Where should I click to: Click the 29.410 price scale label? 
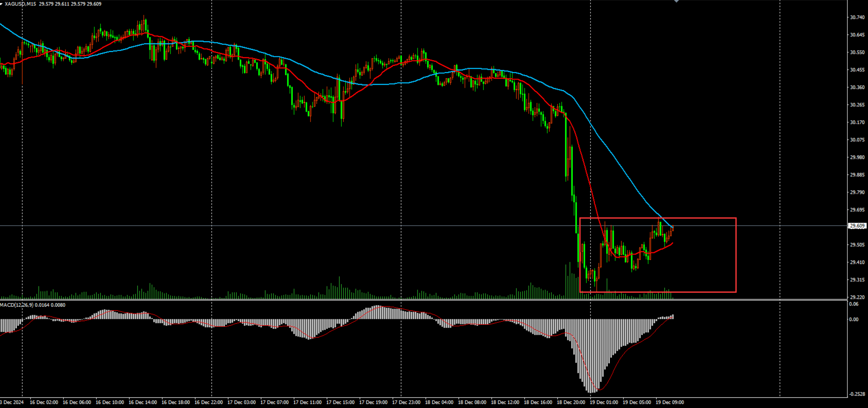(x=857, y=262)
